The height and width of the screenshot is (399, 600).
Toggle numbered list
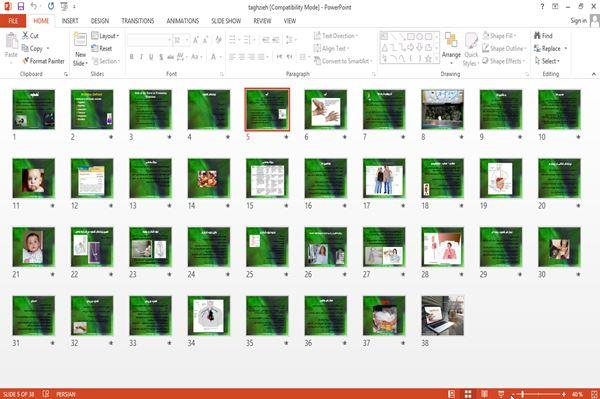[247, 40]
